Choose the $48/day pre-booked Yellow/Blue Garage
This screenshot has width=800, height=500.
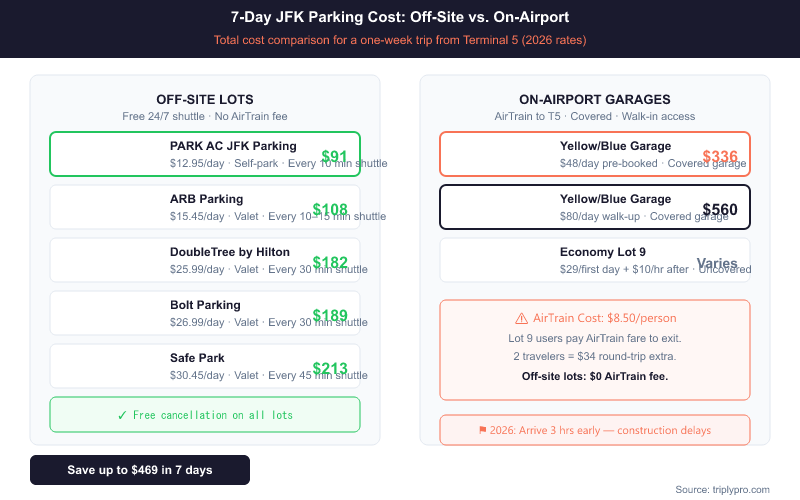[x=594, y=154]
